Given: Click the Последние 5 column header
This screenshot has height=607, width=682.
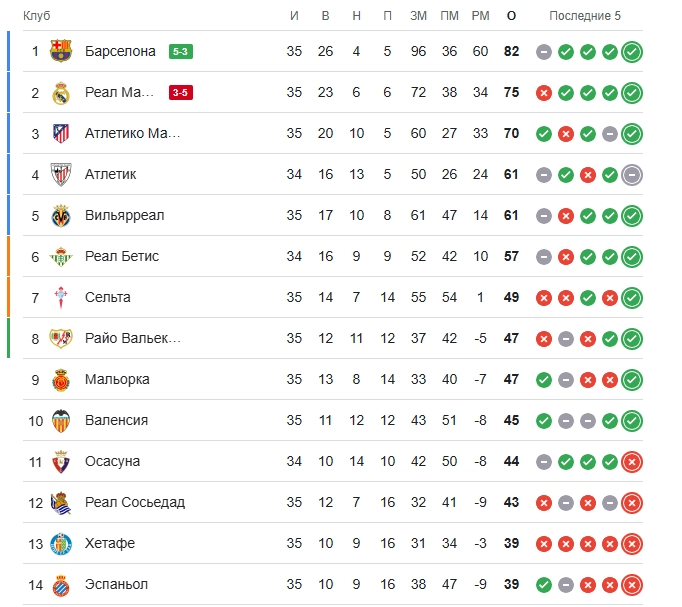Looking at the screenshot, I should pos(585,16).
